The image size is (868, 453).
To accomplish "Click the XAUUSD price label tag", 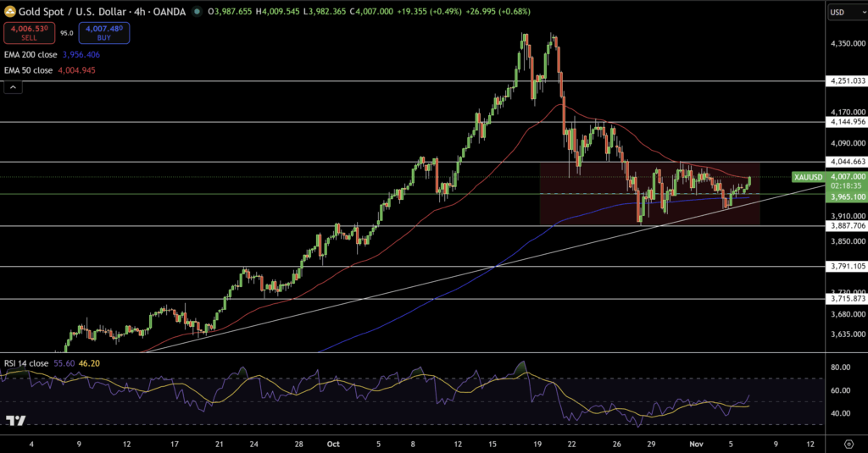I will [807, 177].
